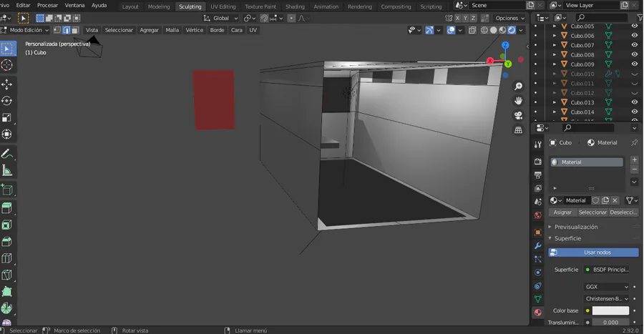Open the Ayuda menu
The image size is (644, 334).
pos(99,5)
